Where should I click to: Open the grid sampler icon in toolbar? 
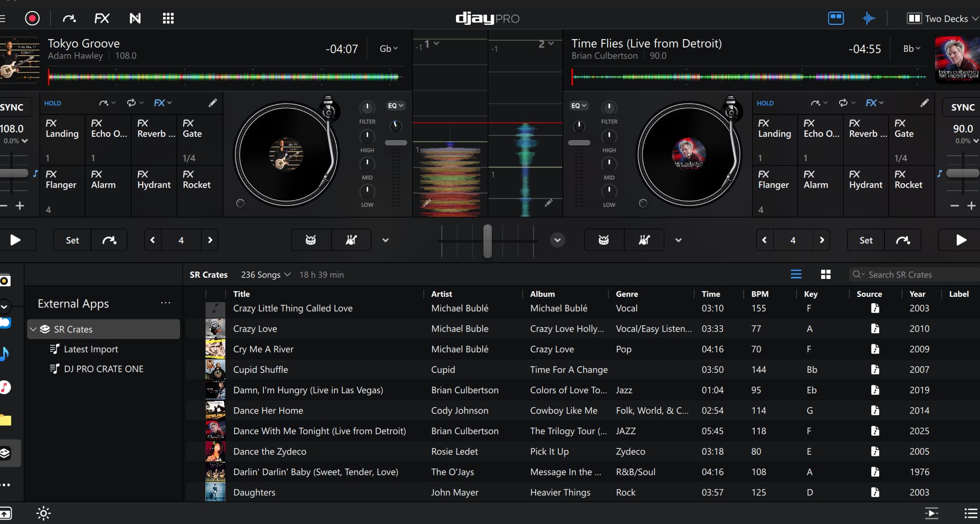click(x=168, y=18)
